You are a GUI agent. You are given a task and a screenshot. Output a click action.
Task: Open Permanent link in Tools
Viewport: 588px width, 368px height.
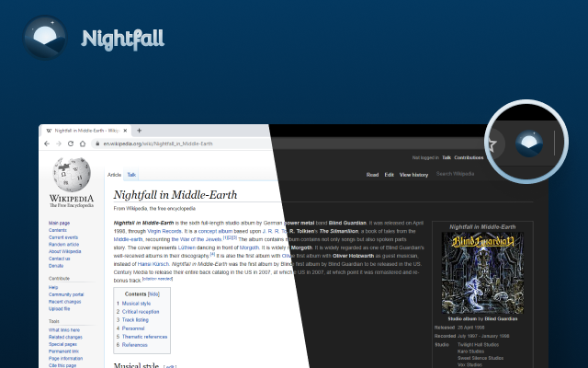tap(63, 351)
